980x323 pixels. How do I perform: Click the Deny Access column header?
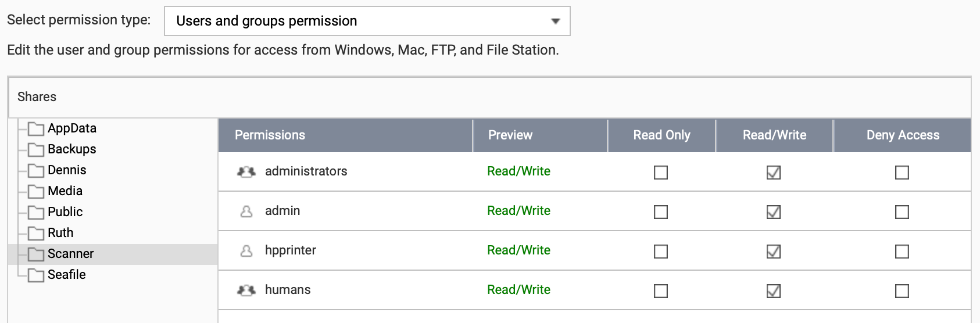pyautogui.click(x=903, y=135)
